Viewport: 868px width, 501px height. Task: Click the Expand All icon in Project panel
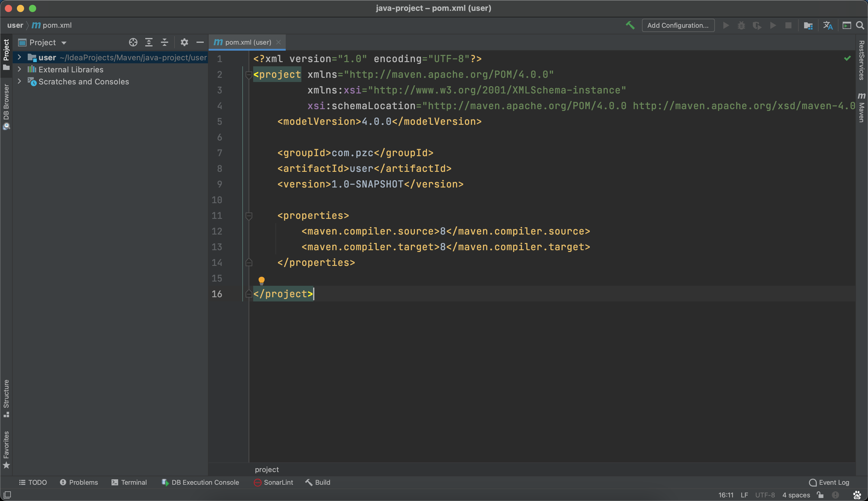pos(149,42)
